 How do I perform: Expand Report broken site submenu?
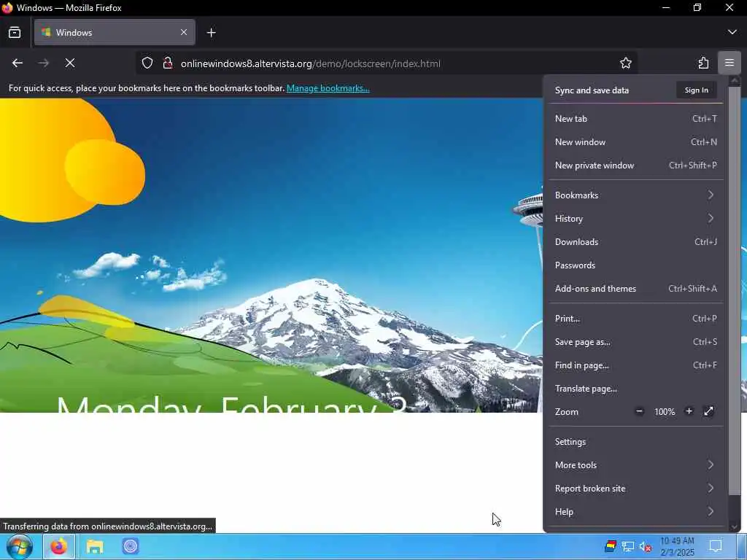click(x=635, y=489)
